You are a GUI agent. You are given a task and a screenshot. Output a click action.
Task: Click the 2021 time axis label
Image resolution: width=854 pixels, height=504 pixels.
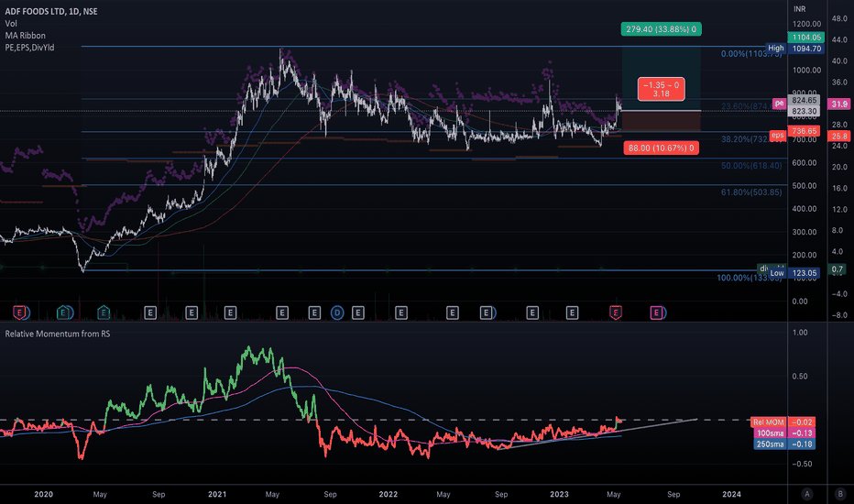[217, 494]
